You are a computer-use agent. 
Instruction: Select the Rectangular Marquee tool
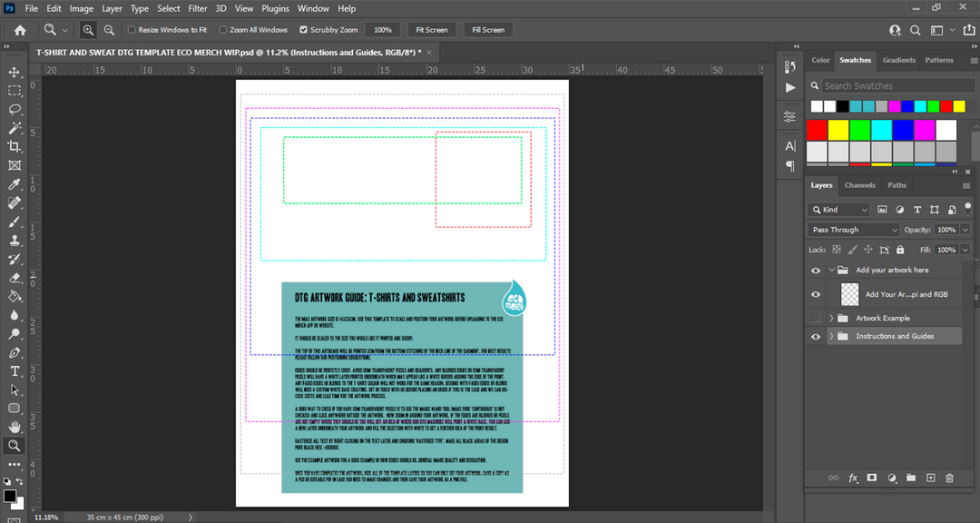click(14, 91)
